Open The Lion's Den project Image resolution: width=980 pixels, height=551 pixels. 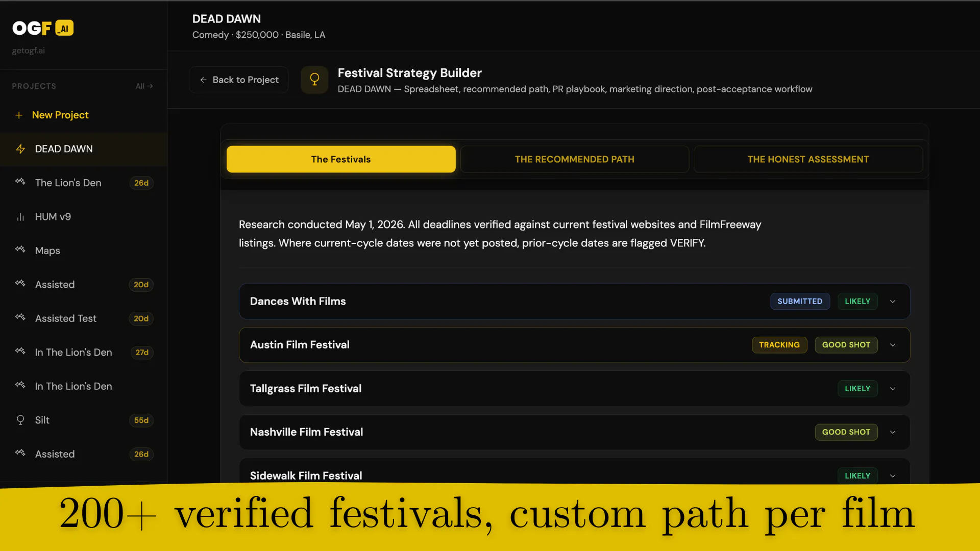[84, 183]
